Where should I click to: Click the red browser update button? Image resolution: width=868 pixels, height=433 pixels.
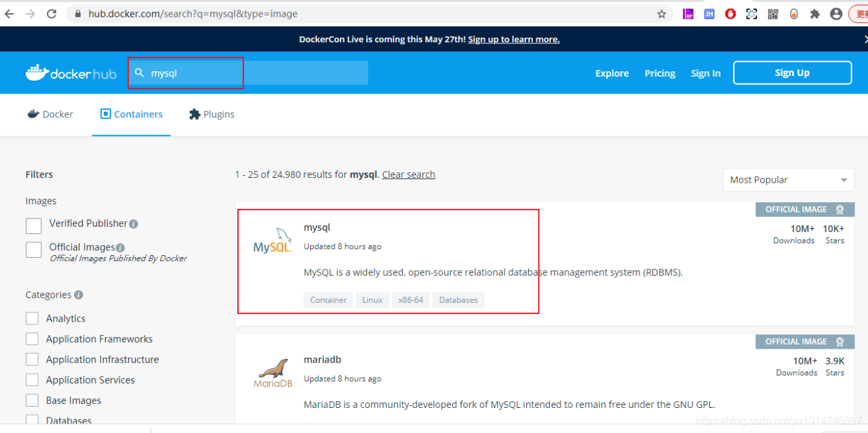point(858,14)
